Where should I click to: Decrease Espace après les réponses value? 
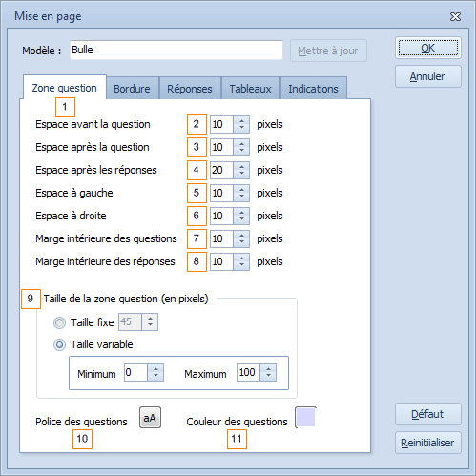point(241,174)
